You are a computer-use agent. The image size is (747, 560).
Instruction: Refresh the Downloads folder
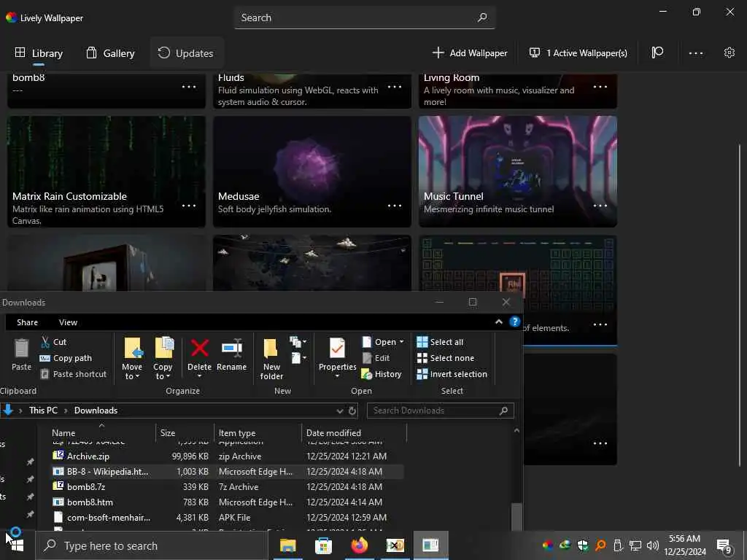click(x=352, y=411)
